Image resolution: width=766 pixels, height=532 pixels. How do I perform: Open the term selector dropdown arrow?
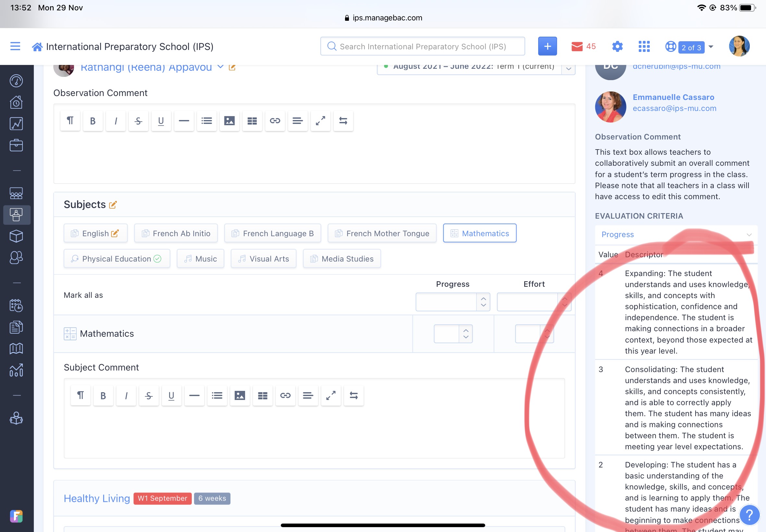tap(569, 68)
